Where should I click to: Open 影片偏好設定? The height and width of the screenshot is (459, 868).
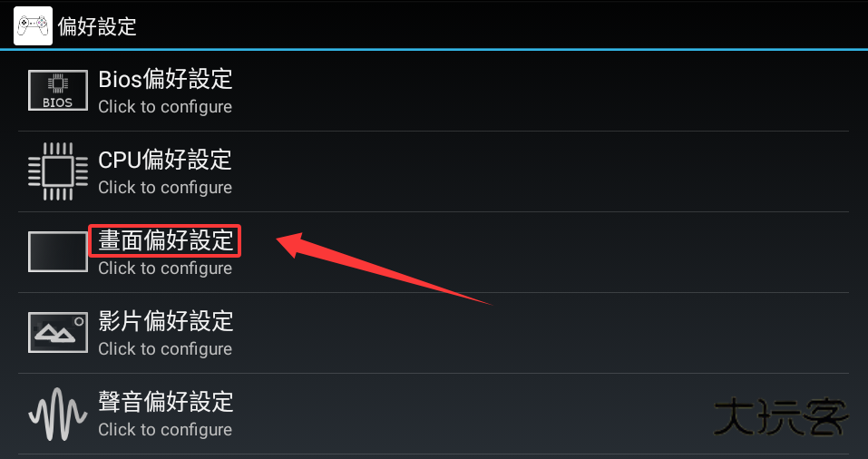click(x=165, y=322)
